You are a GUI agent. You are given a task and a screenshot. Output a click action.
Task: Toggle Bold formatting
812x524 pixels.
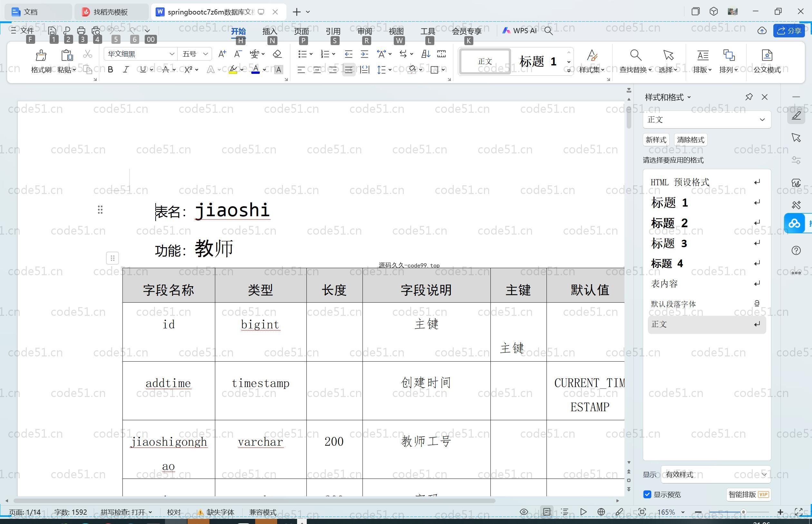[x=110, y=70]
